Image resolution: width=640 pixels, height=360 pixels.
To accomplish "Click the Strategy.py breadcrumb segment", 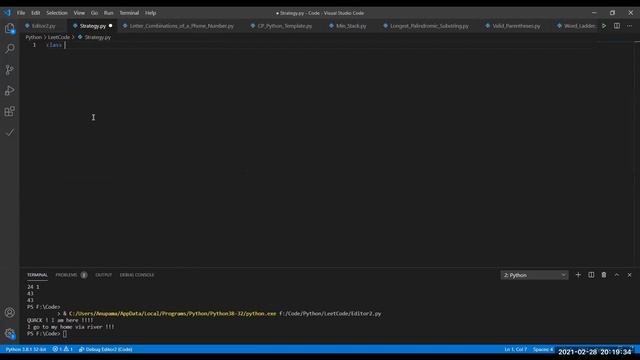I will (97, 37).
